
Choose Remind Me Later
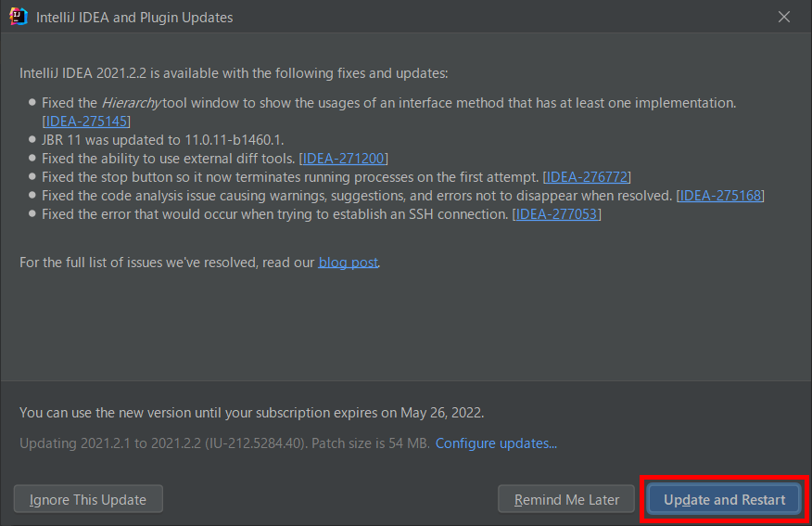click(566, 500)
